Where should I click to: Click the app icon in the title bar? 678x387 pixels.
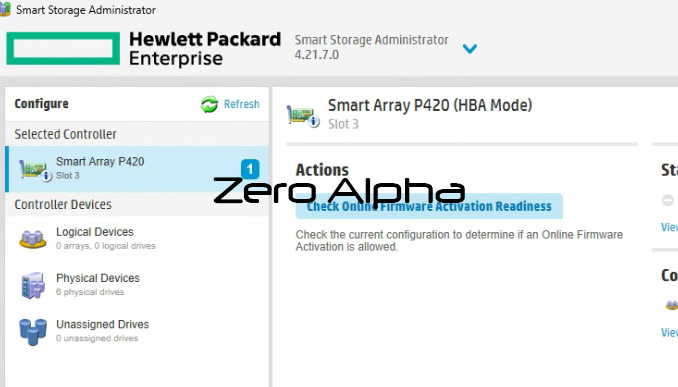click(5, 9)
